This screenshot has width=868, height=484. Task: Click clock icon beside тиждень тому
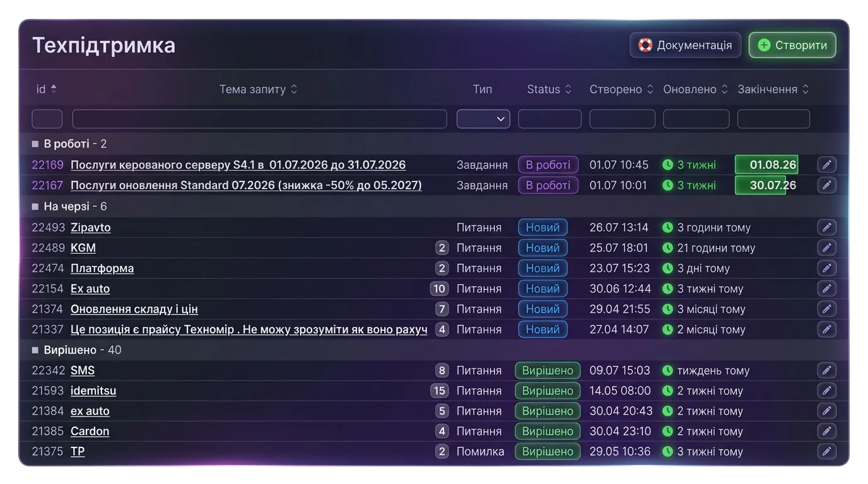click(x=668, y=371)
